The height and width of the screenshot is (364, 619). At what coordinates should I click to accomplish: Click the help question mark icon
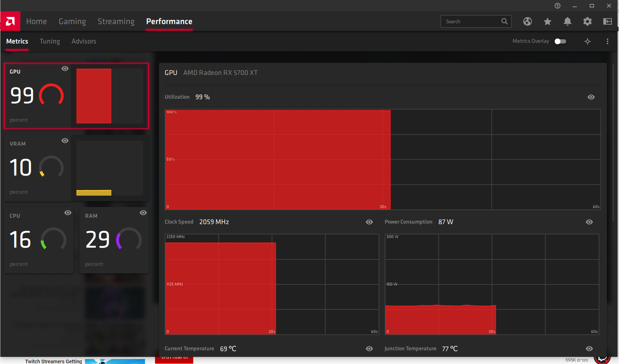(x=557, y=6)
